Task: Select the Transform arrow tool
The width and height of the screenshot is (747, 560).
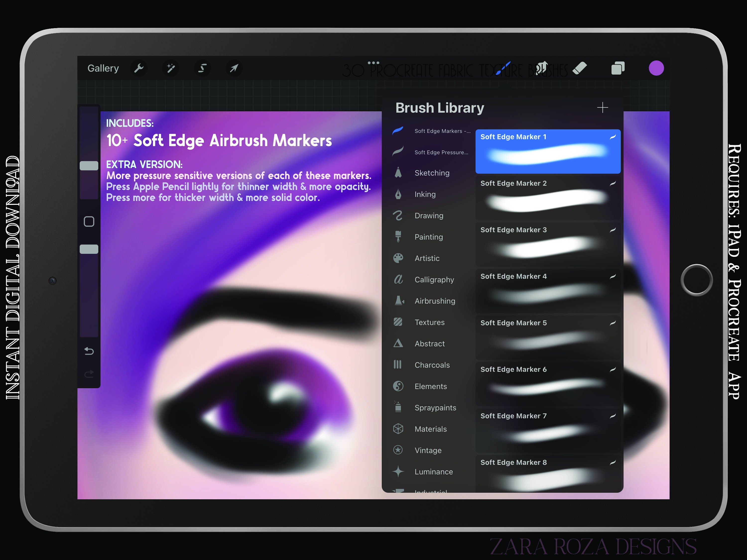Action: click(x=234, y=68)
